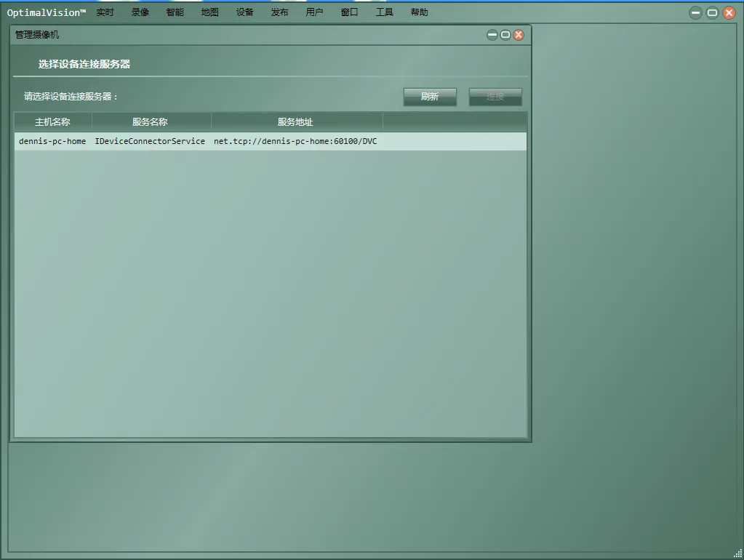Open the 设备 menu

245,12
